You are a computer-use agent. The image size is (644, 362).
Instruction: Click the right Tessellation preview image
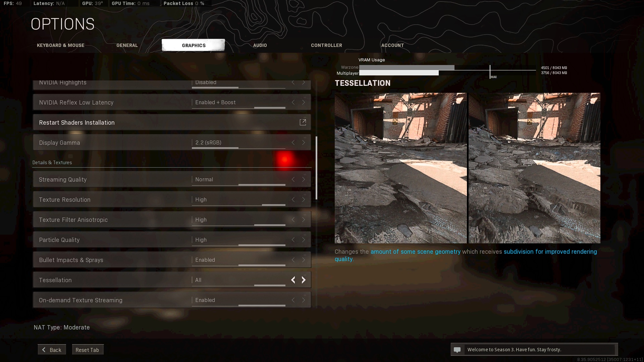pos(534,168)
